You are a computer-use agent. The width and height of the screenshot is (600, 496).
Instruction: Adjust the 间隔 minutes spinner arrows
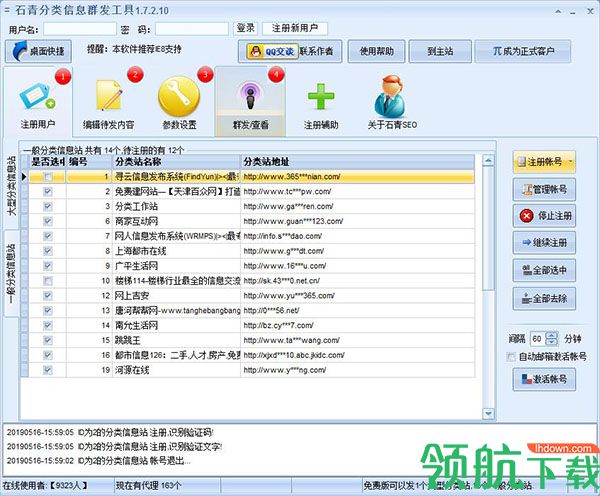551,339
